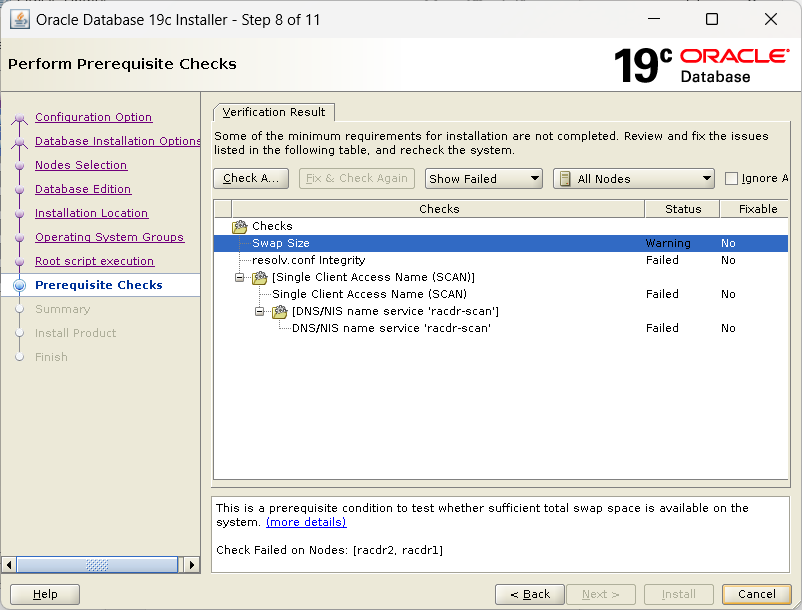Collapse the DNS/NIS name service 'racdr-scan' group
The width and height of the screenshot is (802, 610).
click(259, 311)
